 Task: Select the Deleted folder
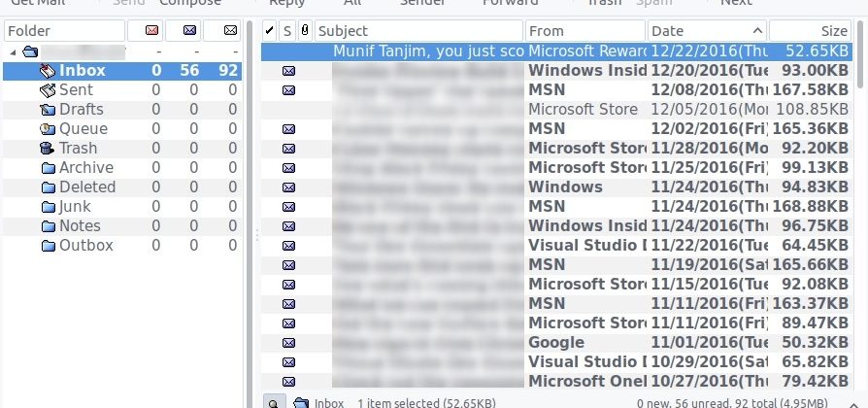click(x=122, y=187)
